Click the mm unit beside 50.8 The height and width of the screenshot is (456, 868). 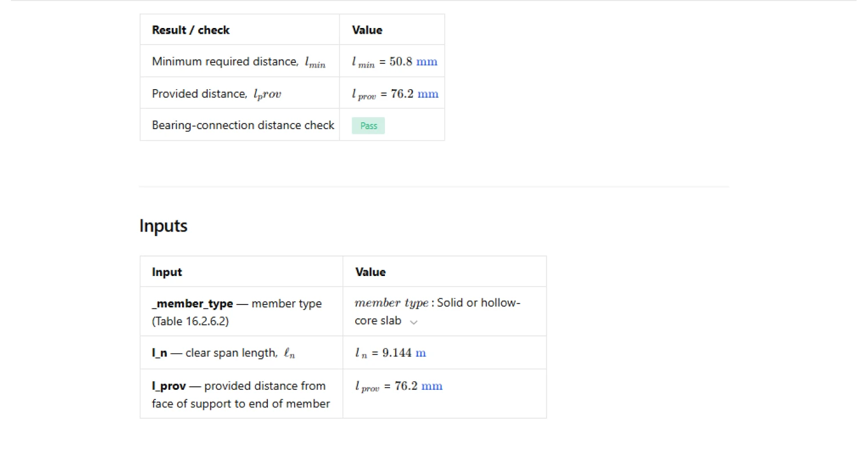click(427, 62)
